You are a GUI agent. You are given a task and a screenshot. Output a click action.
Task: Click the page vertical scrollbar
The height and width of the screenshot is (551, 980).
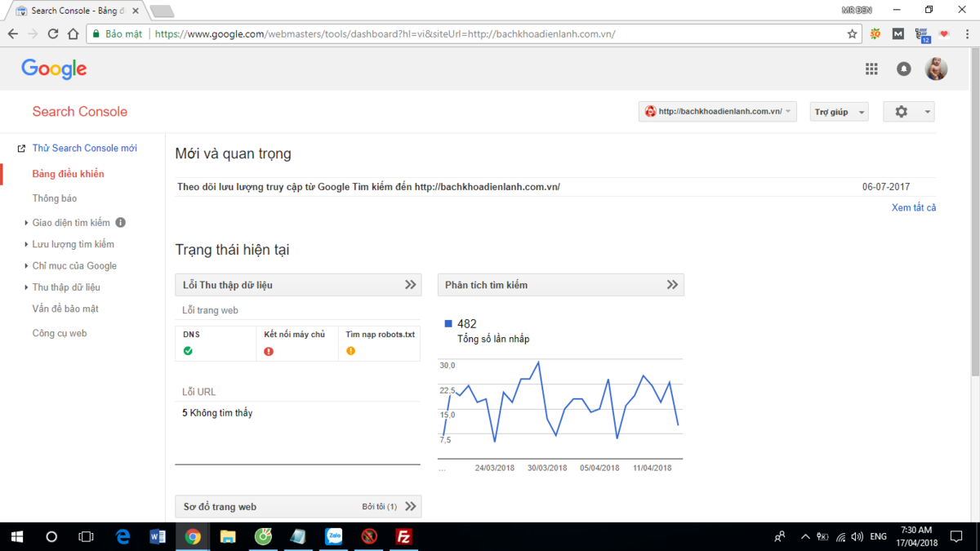tap(974, 212)
